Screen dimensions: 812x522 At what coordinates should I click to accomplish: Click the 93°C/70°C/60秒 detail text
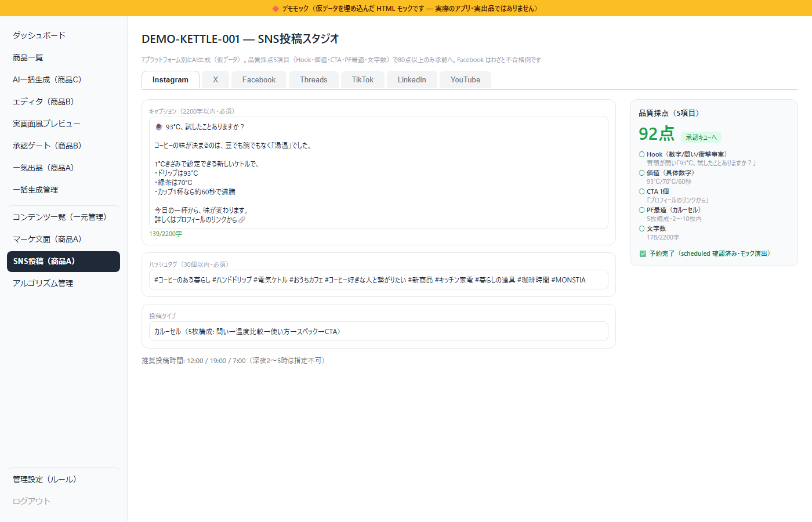click(669, 182)
